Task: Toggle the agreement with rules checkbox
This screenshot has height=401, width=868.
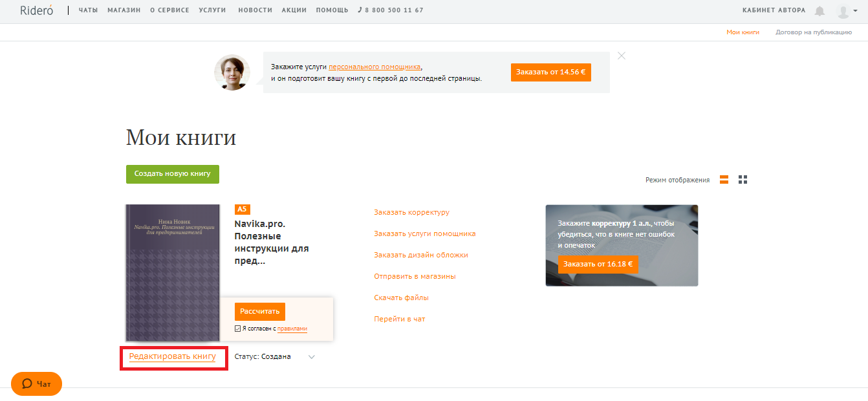Action: click(238, 329)
